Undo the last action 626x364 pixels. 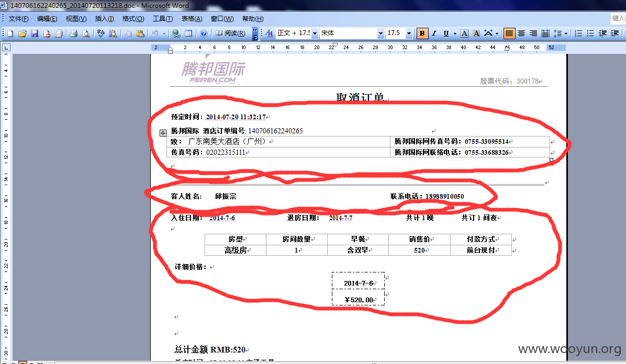155,33
